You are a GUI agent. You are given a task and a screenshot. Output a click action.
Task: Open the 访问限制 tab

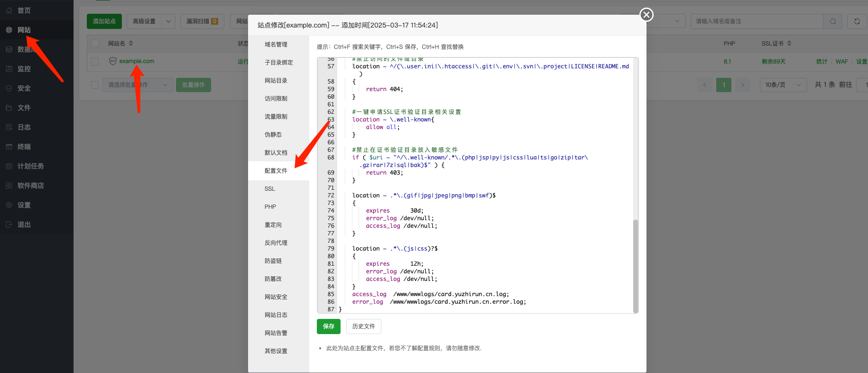(x=278, y=99)
